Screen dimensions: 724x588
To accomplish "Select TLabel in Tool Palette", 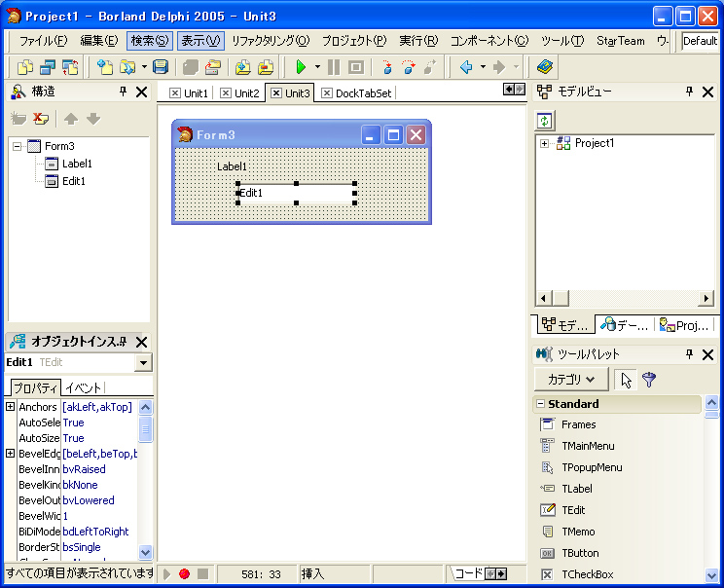I will tap(577, 489).
